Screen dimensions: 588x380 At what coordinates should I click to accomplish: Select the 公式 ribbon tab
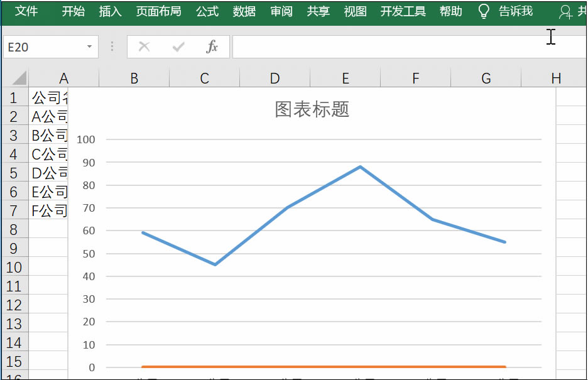click(x=207, y=11)
